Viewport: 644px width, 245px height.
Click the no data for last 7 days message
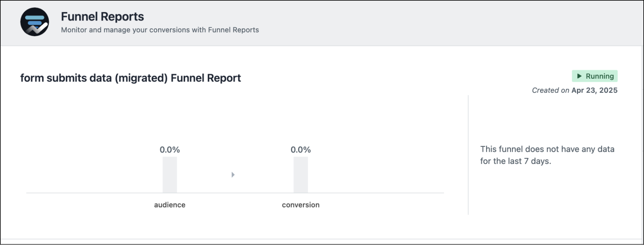pyautogui.click(x=547, y=155)
